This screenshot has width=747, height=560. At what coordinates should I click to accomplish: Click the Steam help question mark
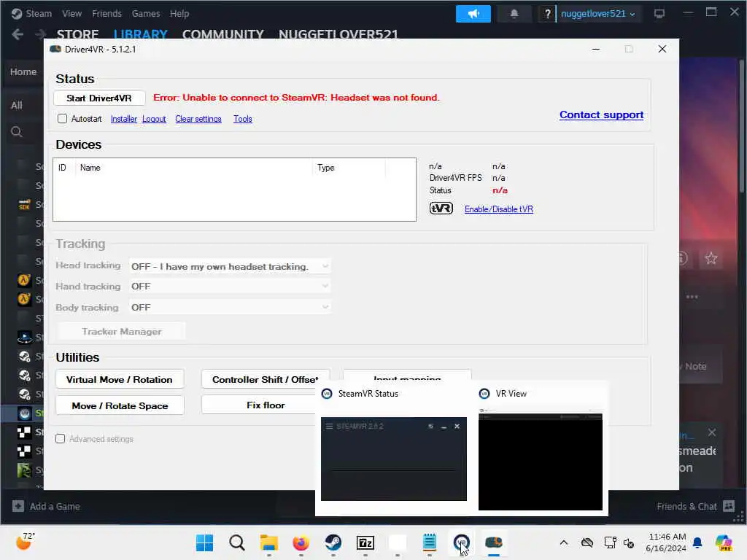coord(547,14)
